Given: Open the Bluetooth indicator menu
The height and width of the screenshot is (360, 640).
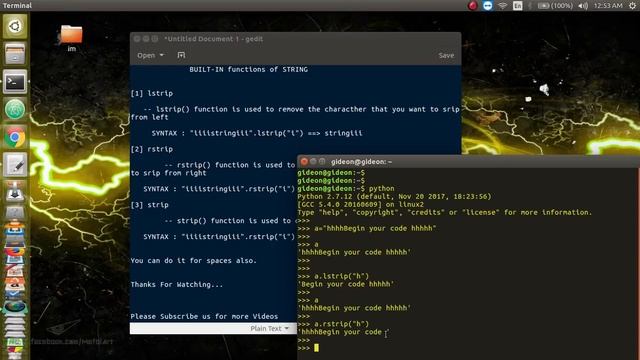Looking at the screenshot, I should [x=530, y=6].
